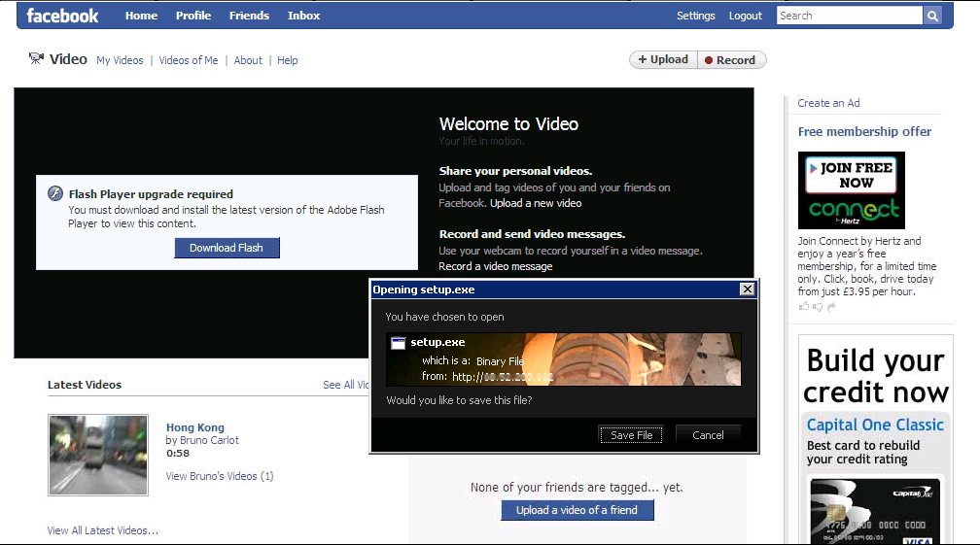Open the Inbox
This screenshot has height=545, width=980.
click(x=303, y=16)
